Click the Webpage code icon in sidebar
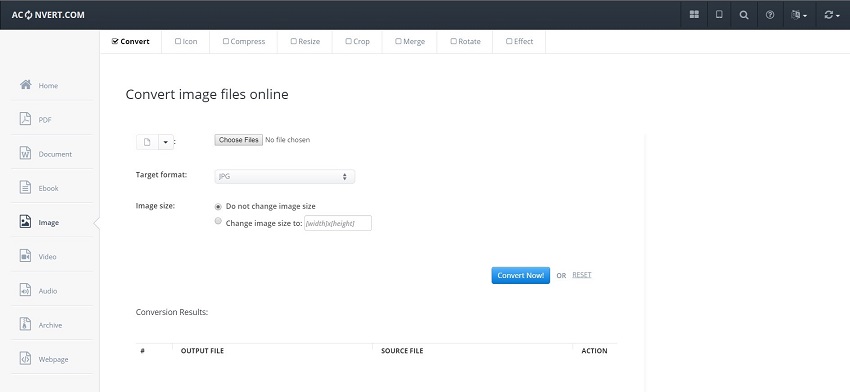 (25, 358)
